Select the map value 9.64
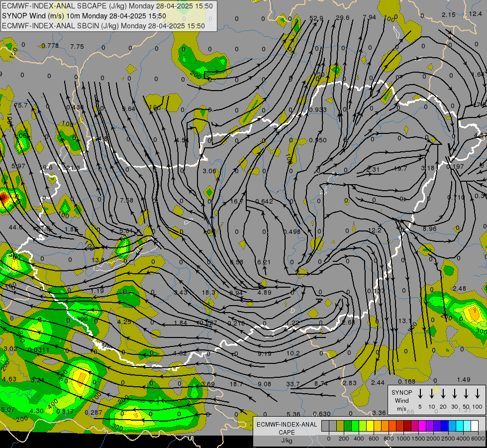This screenshot has width=487, height=448. 128,109
